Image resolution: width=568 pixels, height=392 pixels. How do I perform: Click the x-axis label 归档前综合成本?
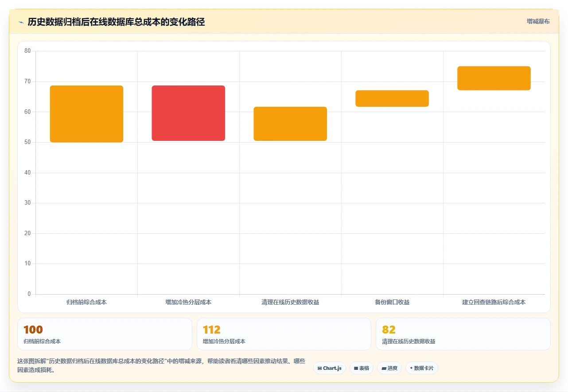point(86,302)
